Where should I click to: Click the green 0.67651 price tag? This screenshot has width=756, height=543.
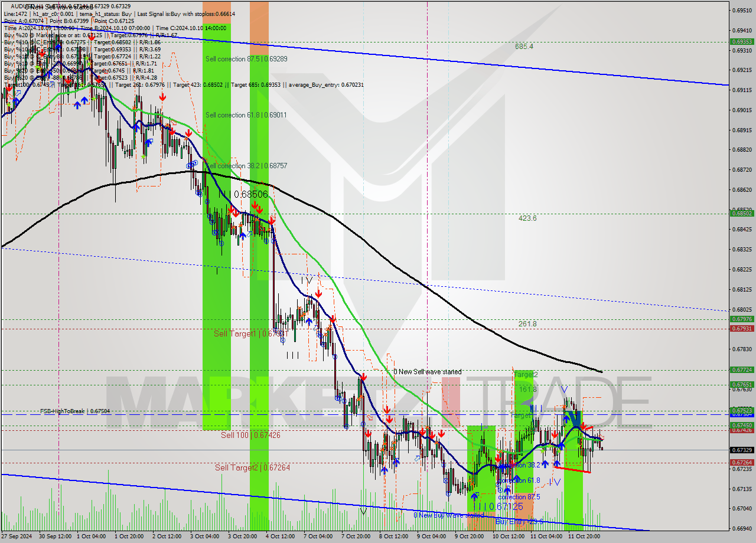741,385
